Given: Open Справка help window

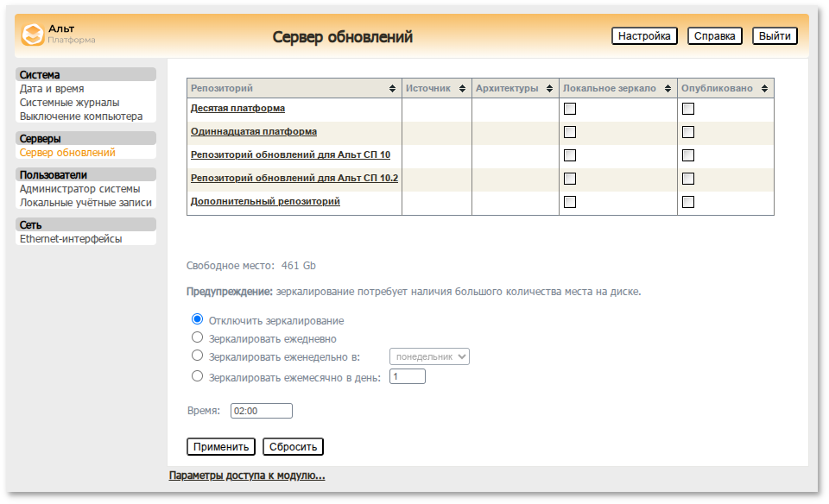Looking at the screenshot, I should click(x=713, y=35).
